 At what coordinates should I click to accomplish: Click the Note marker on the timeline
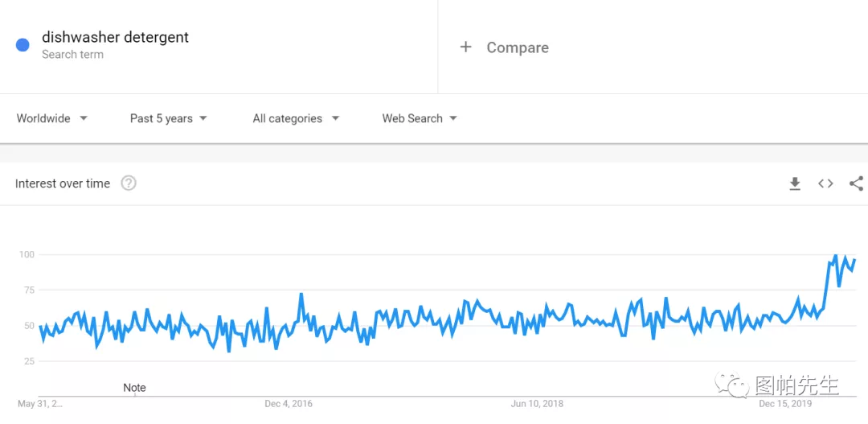pyautogui.click(x=134, y=388)
